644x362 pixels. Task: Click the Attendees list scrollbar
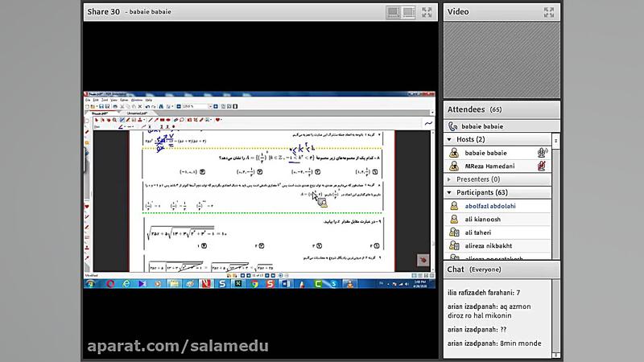click(555, 196)
